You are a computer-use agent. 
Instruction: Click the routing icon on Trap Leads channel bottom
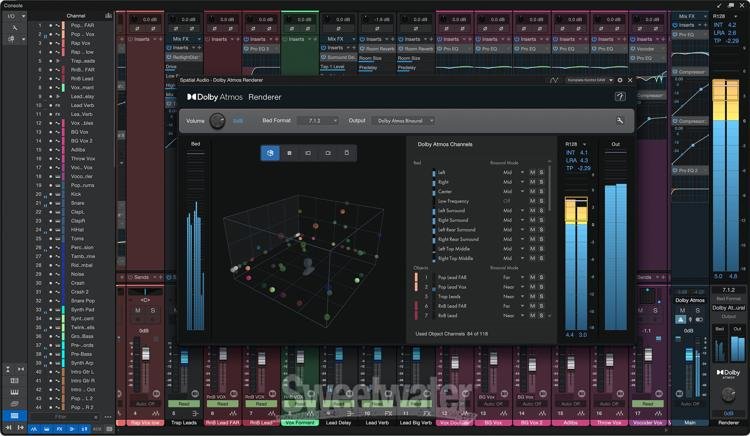tap(195, 413)
